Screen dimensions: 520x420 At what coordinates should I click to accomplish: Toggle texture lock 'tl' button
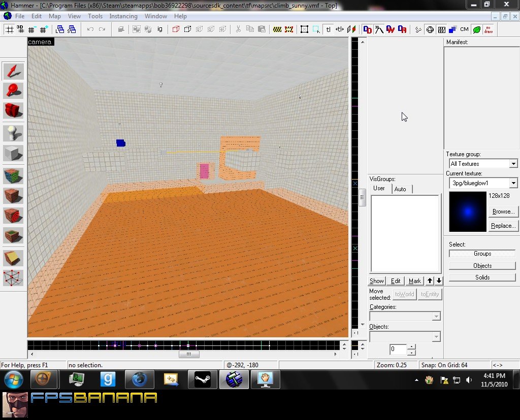tap(329, 29)
